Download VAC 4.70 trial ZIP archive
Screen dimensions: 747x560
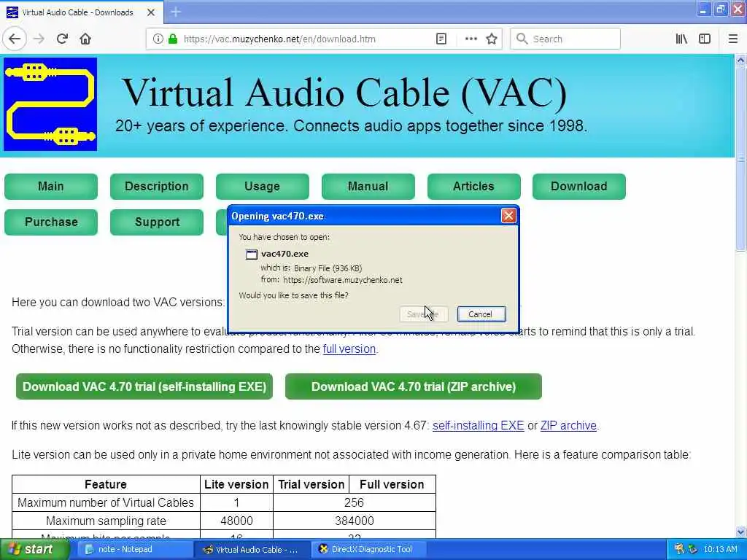(414, 386)
